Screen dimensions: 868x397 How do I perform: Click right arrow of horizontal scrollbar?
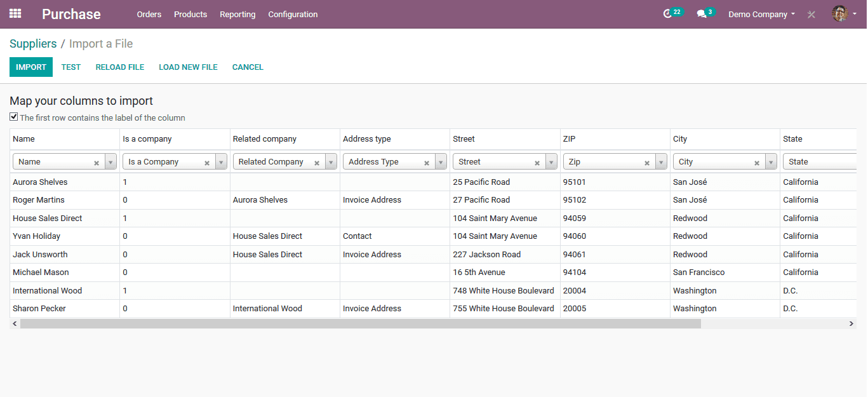click(851, 323)
